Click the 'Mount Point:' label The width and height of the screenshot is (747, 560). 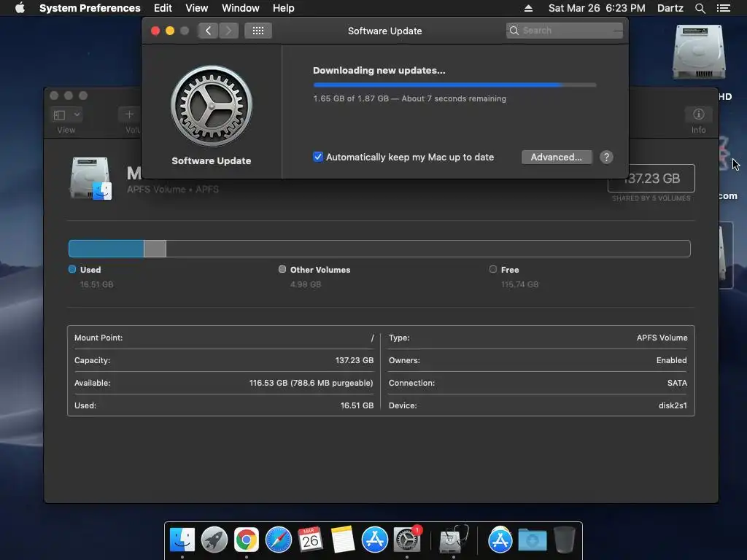click(98, 338)
